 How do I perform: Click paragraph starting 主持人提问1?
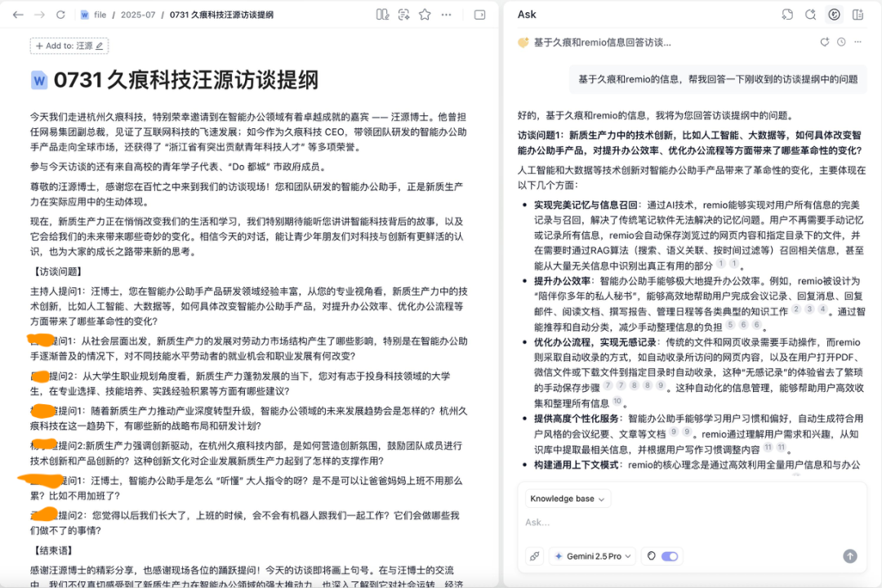[249, 306]
